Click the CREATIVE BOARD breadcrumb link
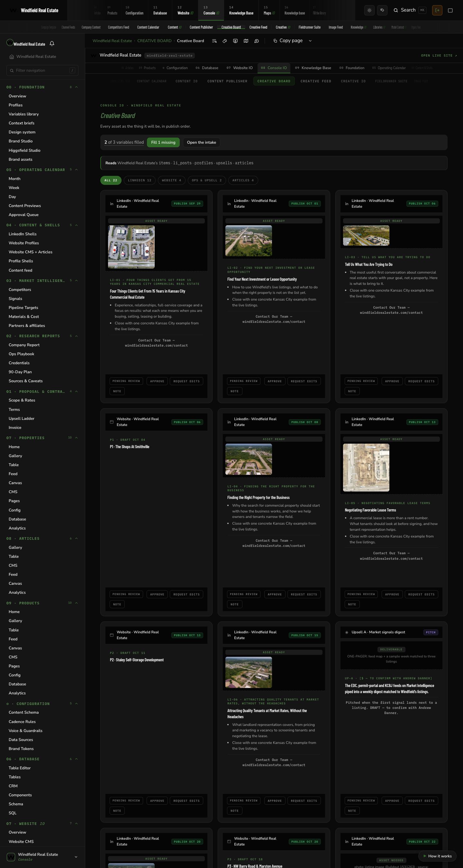 (x=154, y=41)
